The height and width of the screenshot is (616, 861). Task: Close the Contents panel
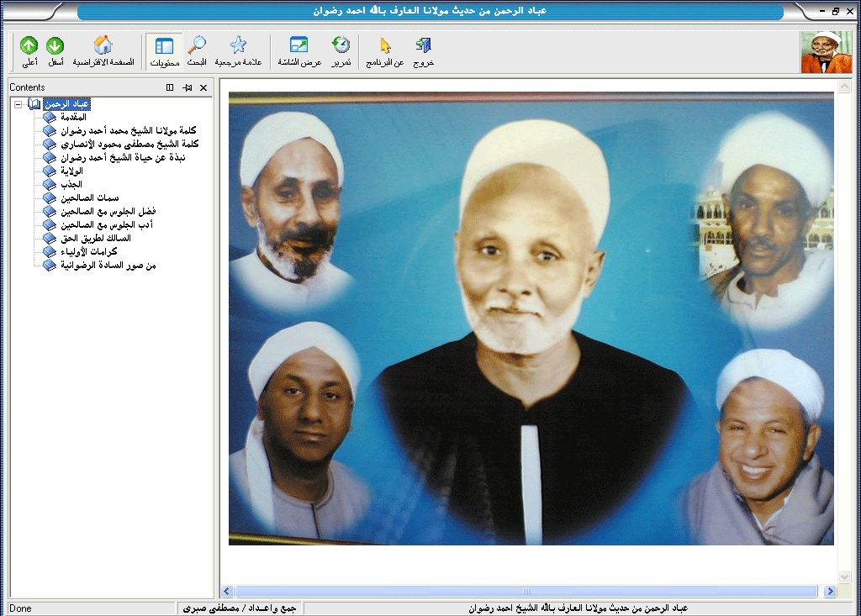[x=203, y=87]
